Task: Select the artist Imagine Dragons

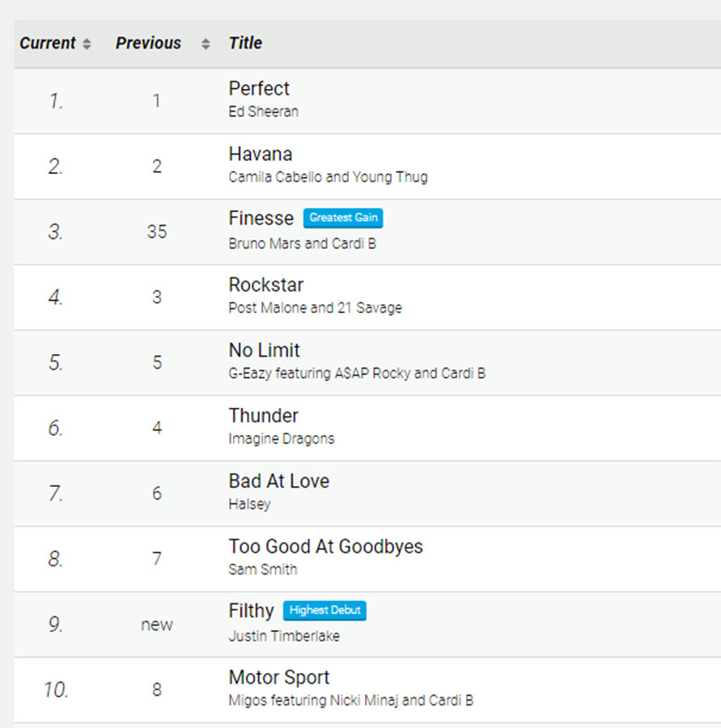Action: coord(282,438)
